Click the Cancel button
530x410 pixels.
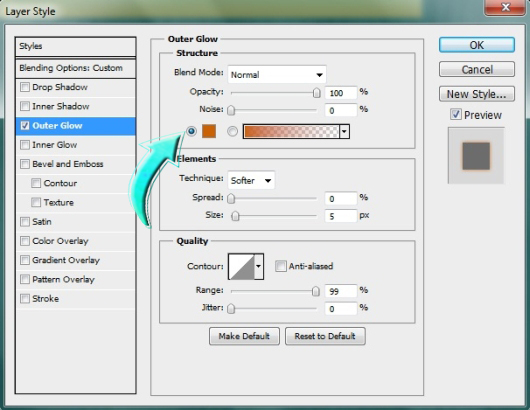click(477, 69)
